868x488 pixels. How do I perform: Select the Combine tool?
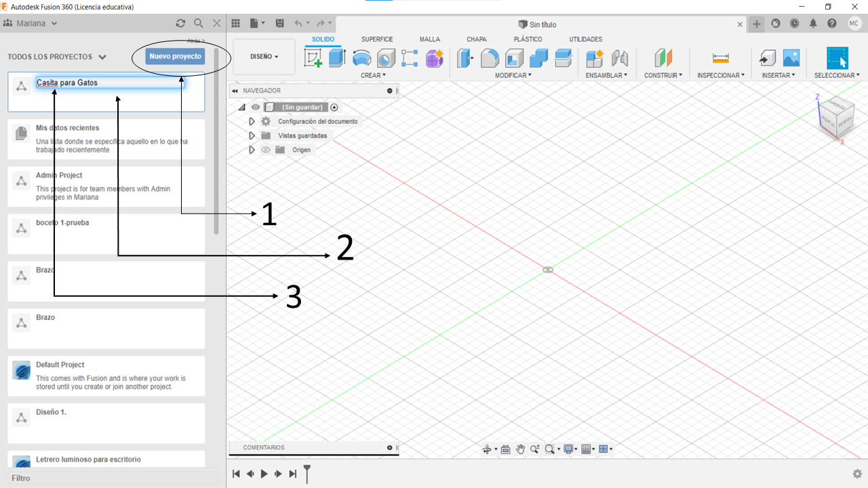pos(538,58)
